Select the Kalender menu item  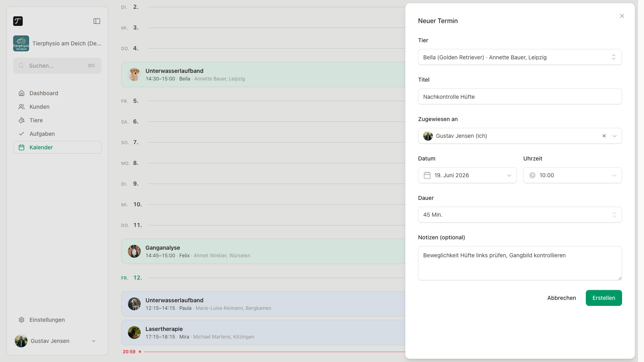(57, 147)
